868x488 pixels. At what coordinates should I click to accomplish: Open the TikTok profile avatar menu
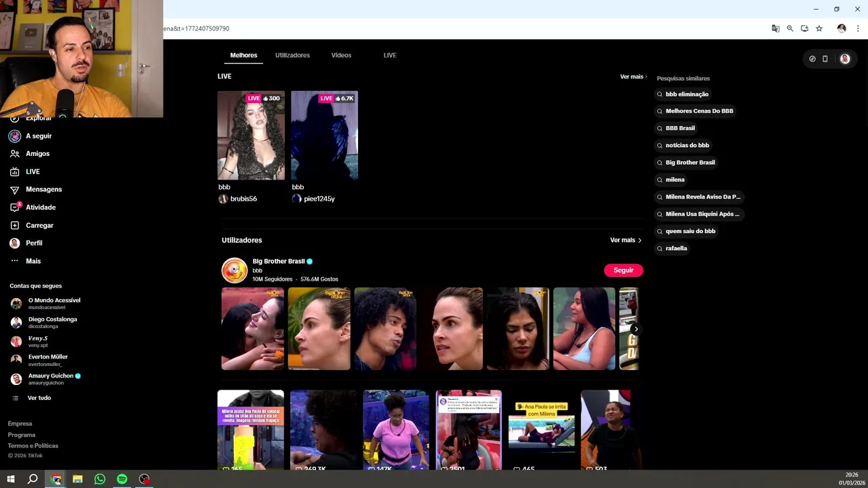coord(845,59)
